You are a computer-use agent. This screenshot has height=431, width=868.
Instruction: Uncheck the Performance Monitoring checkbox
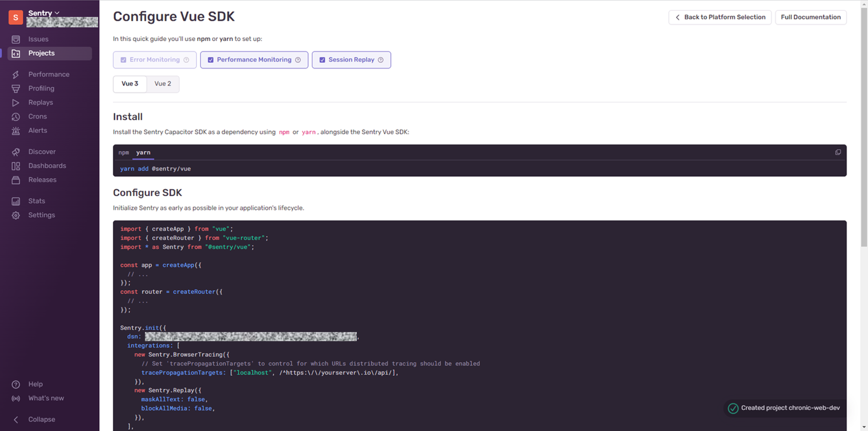[210, 60]
